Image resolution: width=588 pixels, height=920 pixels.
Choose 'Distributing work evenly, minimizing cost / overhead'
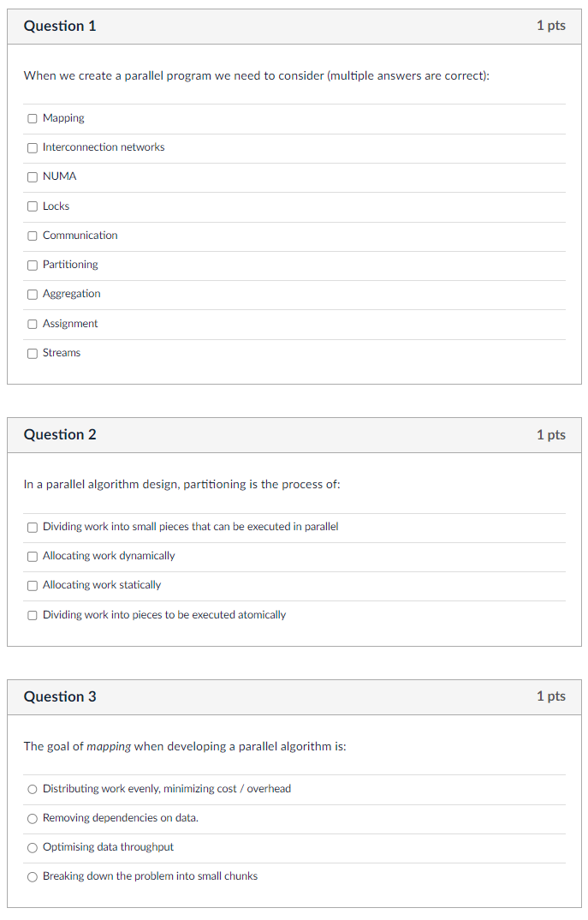tap(32, 789)
